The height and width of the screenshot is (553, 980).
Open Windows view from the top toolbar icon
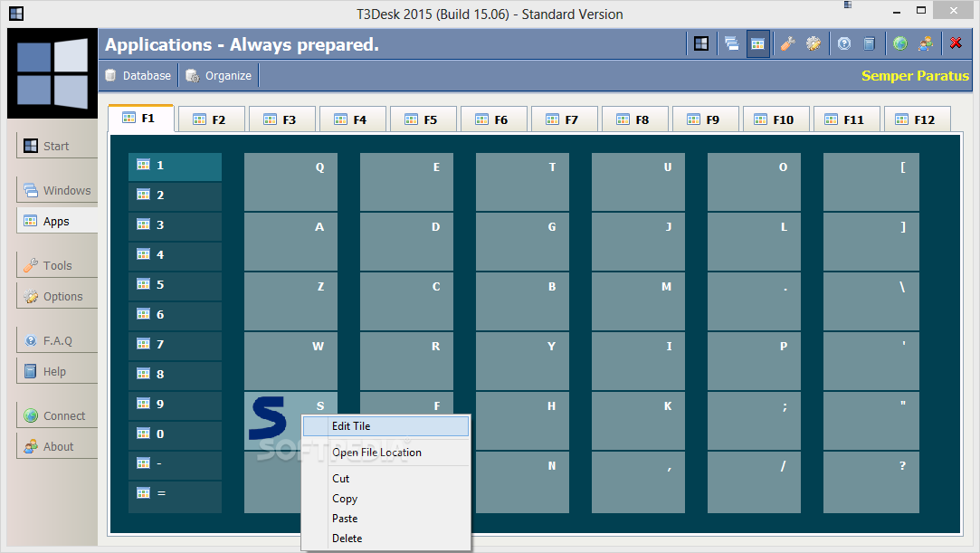click(731, 43)
